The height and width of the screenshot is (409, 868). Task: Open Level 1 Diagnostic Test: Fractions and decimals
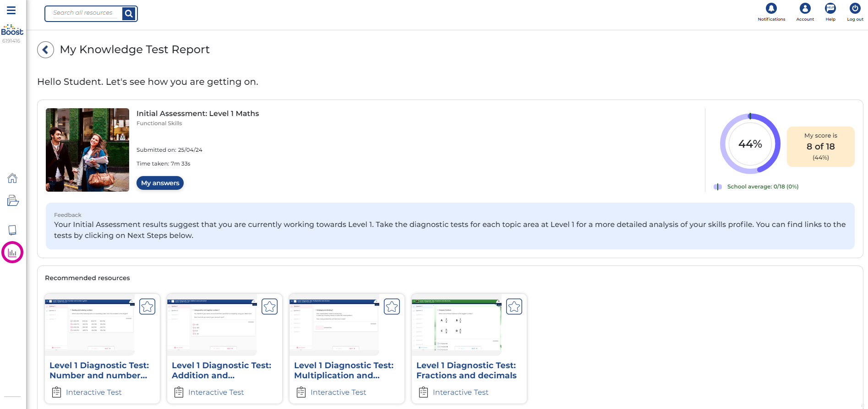point(466,370)
